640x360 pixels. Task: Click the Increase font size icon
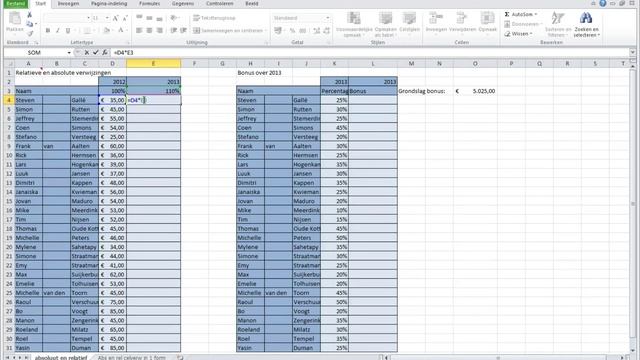(116, 18)
